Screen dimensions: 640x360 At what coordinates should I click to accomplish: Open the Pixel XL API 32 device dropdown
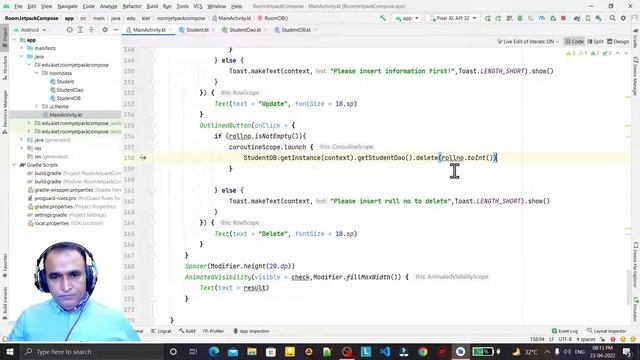[453, 18]
